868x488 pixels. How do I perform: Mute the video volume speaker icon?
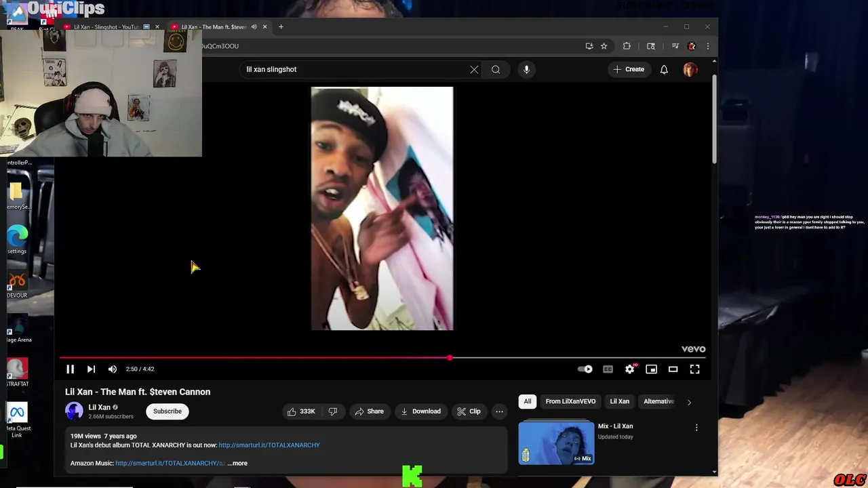113,369
